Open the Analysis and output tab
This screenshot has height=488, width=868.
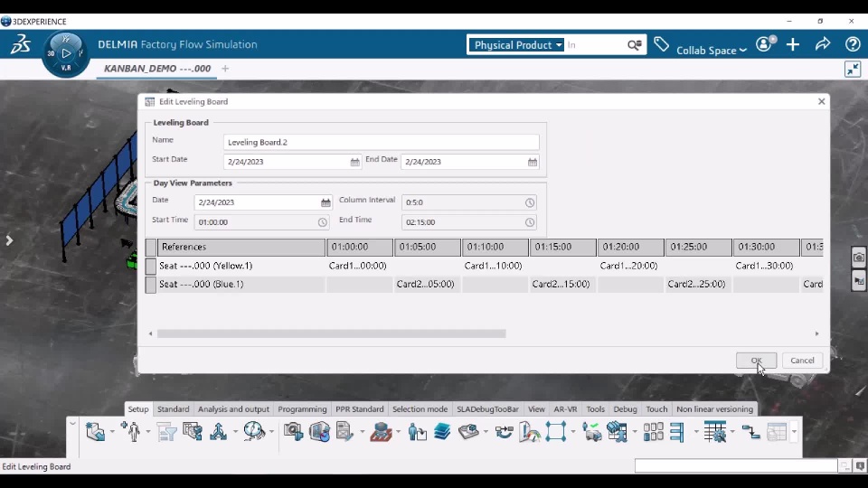point(233,409)
